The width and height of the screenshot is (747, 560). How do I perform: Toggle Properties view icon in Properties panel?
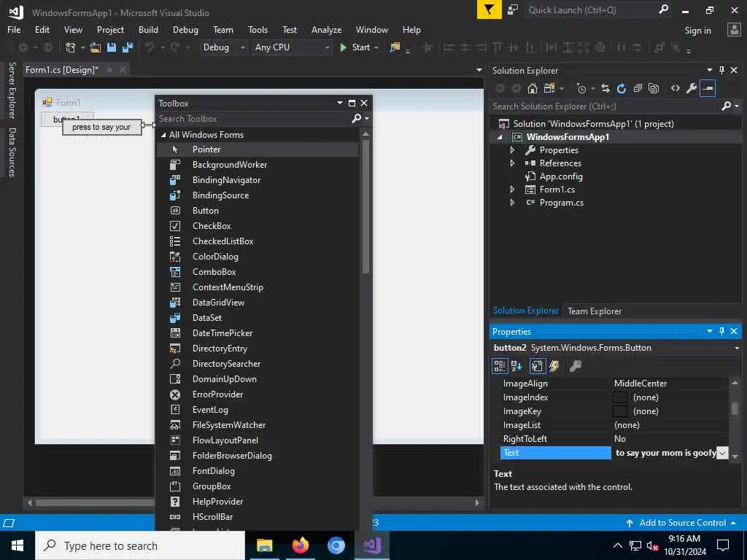(x=537, y=366)
